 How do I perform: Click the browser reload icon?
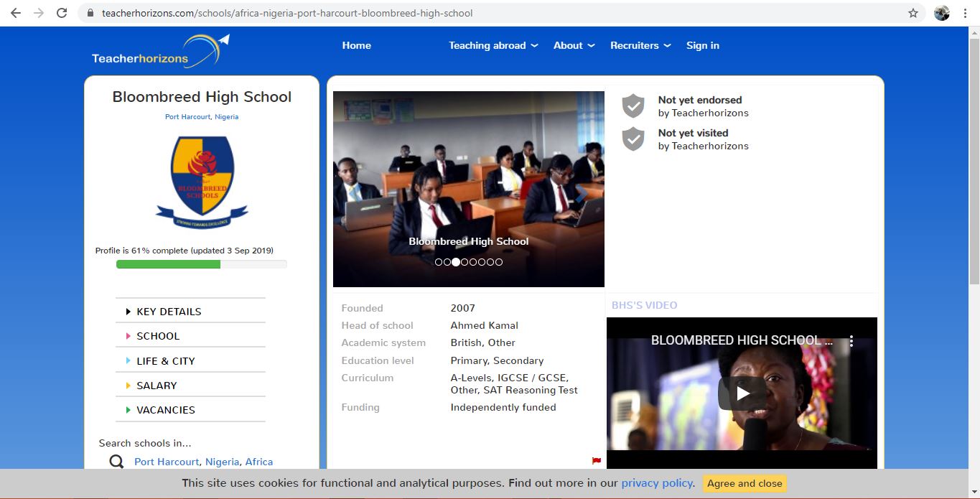pyautogui.click(x=62, y=13)
